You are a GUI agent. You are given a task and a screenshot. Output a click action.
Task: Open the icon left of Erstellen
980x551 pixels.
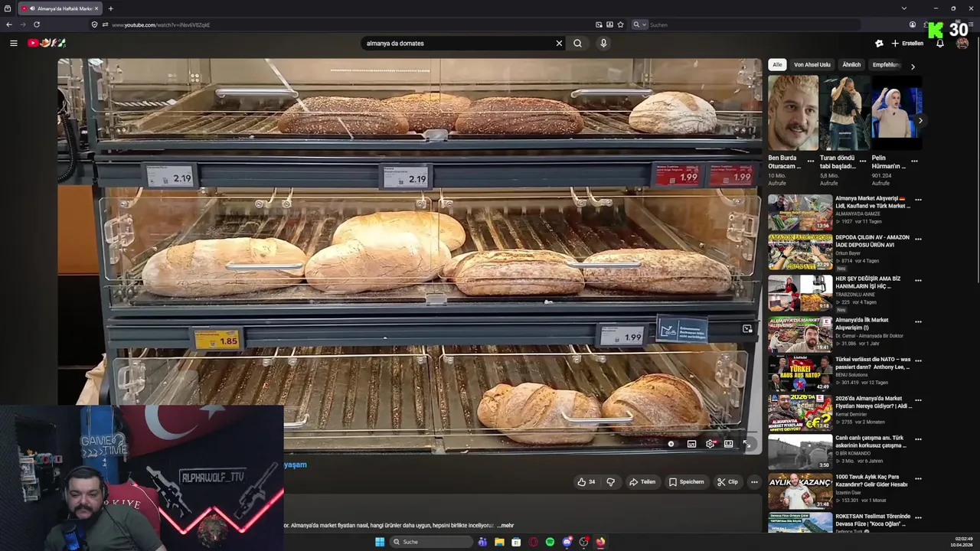click(x=879, y=44)
